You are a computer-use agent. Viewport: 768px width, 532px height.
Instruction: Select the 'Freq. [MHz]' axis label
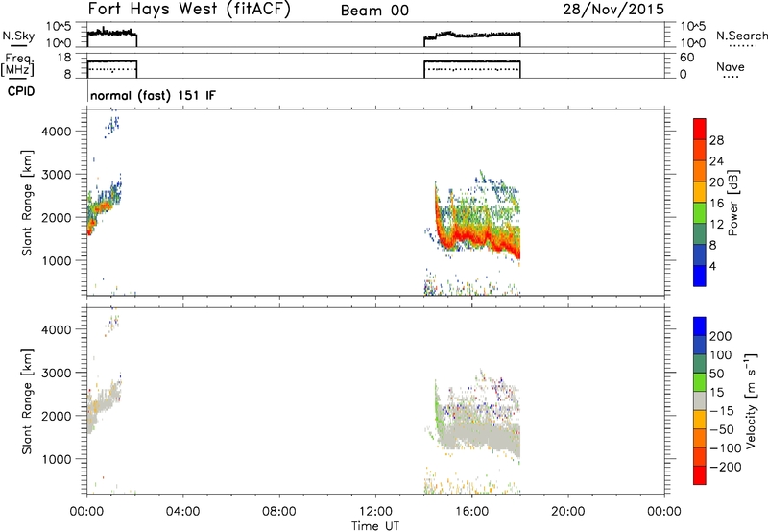tap(18, 64)
